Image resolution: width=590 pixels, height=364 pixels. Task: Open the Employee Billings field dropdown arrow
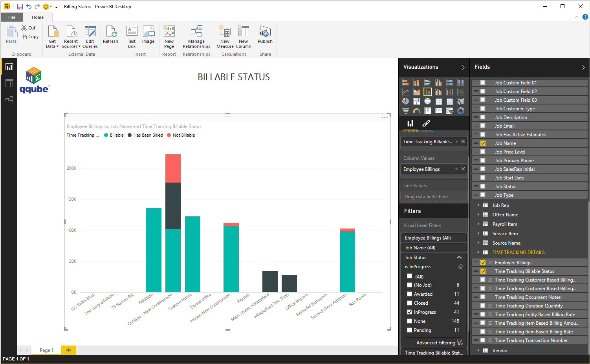[x=456, y=169]
